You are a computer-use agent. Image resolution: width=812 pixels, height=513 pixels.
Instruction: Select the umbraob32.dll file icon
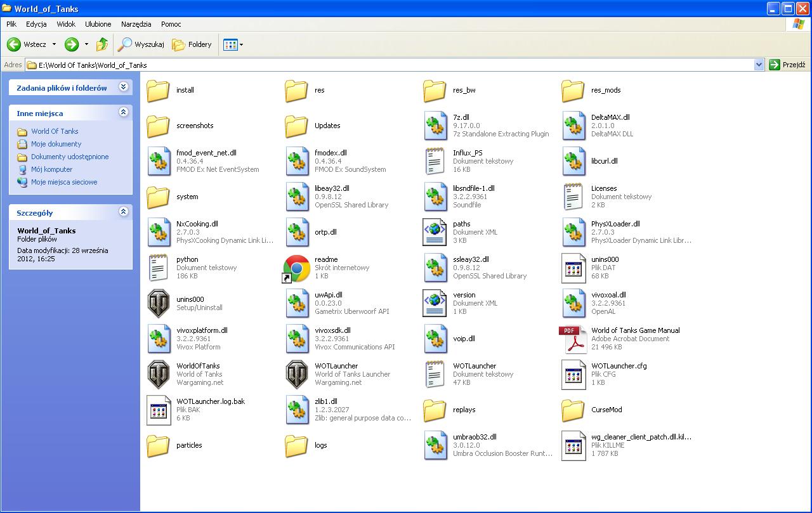[x=435, y=446]
